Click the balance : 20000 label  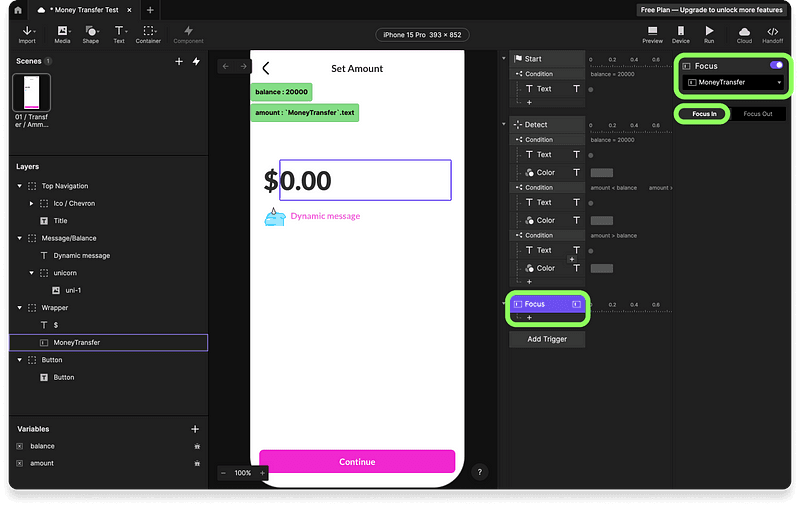pos(281,92)
